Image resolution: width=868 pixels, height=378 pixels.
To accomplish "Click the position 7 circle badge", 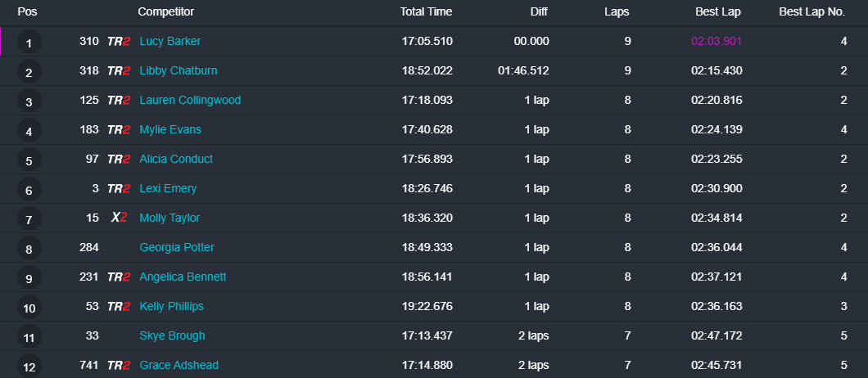I will [29, 220].
